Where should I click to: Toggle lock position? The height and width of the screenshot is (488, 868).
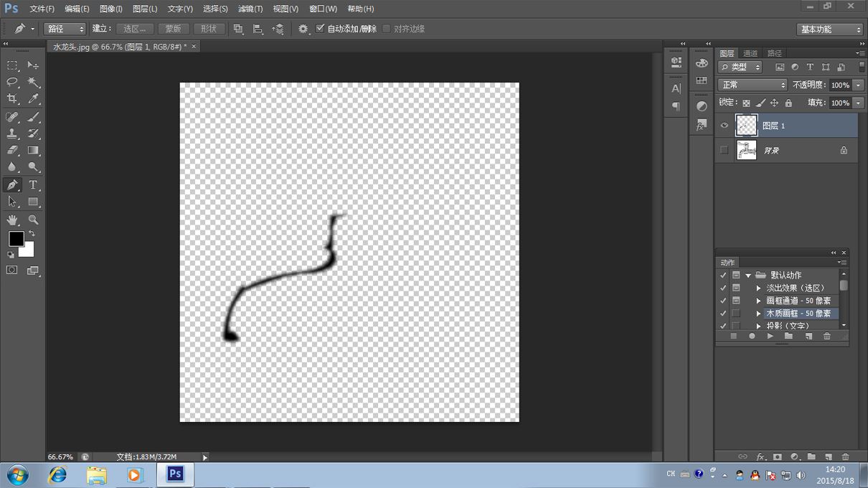(775, 103)
